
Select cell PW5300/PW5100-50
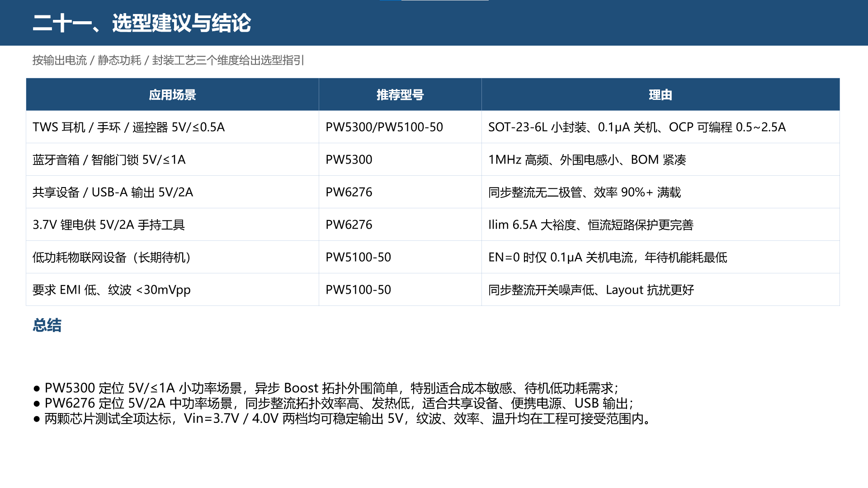pos(400,127)
